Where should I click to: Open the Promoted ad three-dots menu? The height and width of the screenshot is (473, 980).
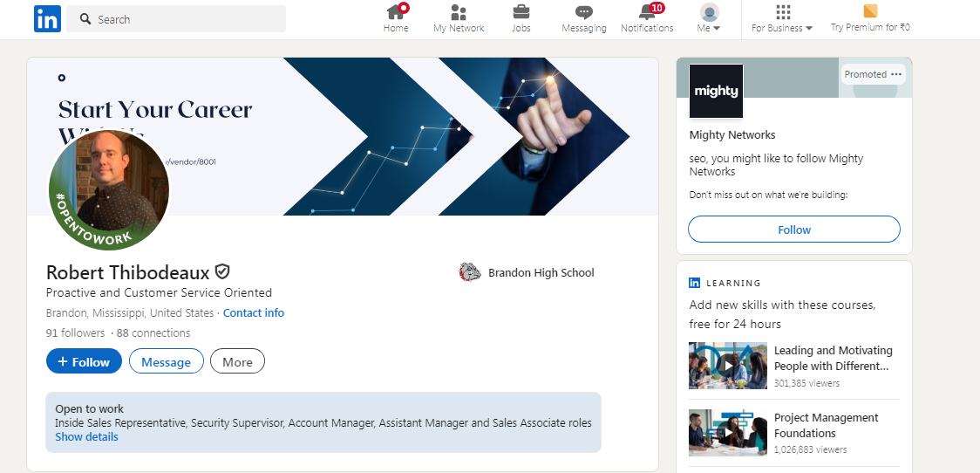(x=896, y=74)
